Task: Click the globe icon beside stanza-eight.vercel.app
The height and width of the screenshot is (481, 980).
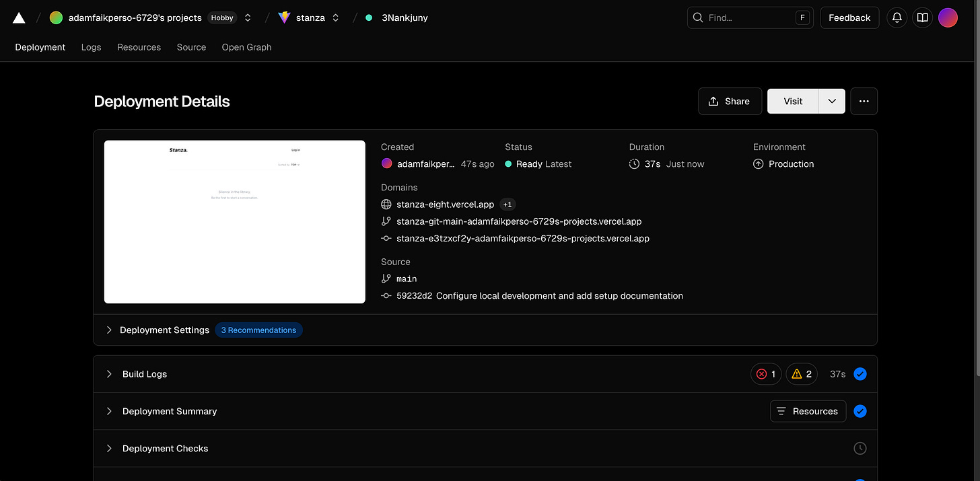Action: pos(386,204)
